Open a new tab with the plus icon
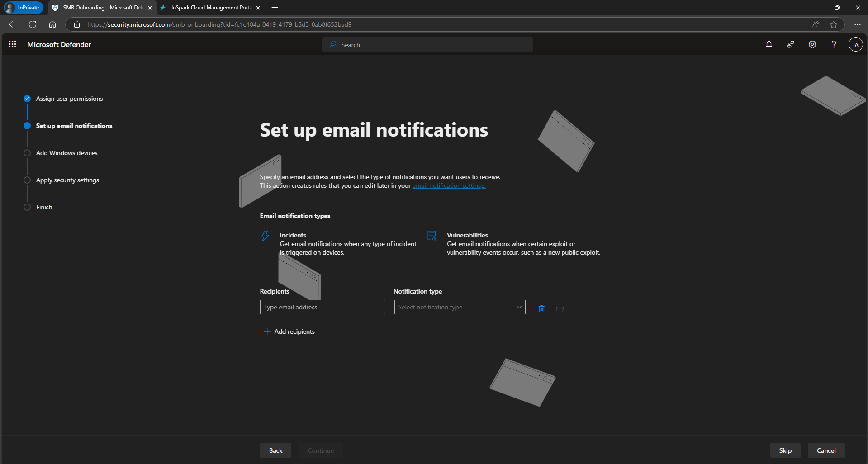The width and height of the screenshot is (868, 464). [275, 8]
